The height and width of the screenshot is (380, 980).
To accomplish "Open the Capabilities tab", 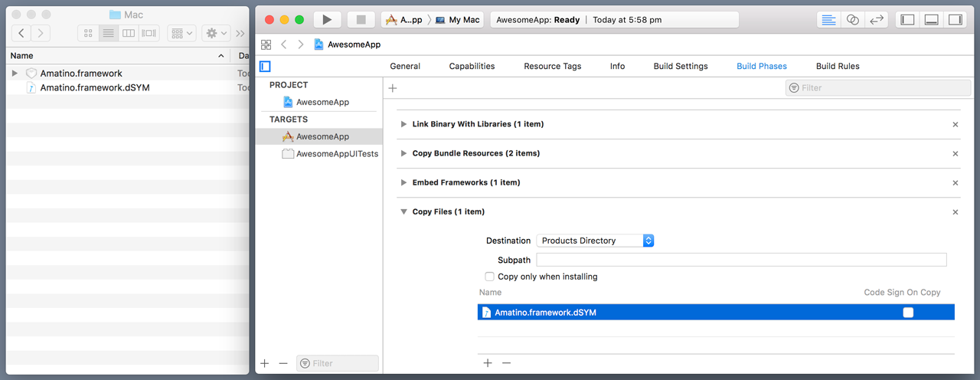I will click(x=472, y=67).
